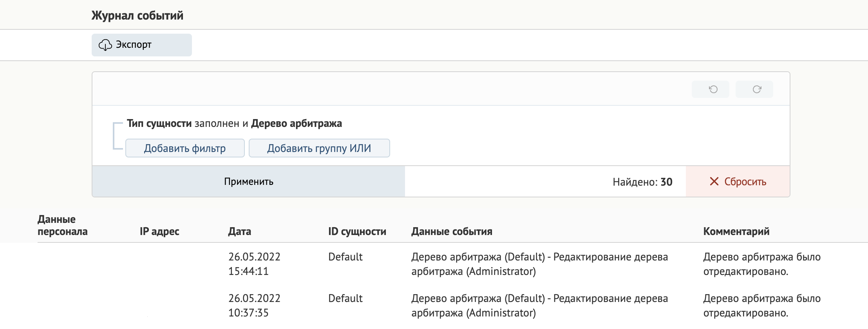Click the заполнен filter operator text
Viewport: 868px width, 329px height.
[217, 123]
